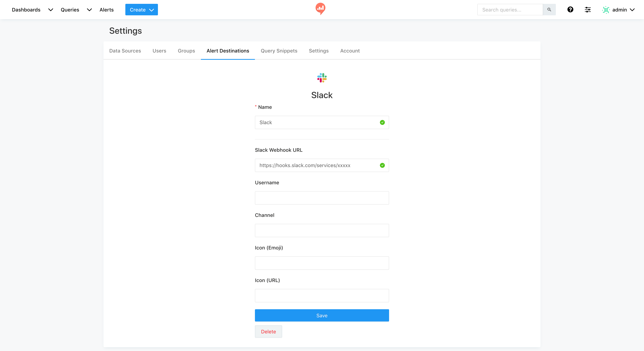
Task: Click the admin avatar icon
Action: [x=606, y=10]
